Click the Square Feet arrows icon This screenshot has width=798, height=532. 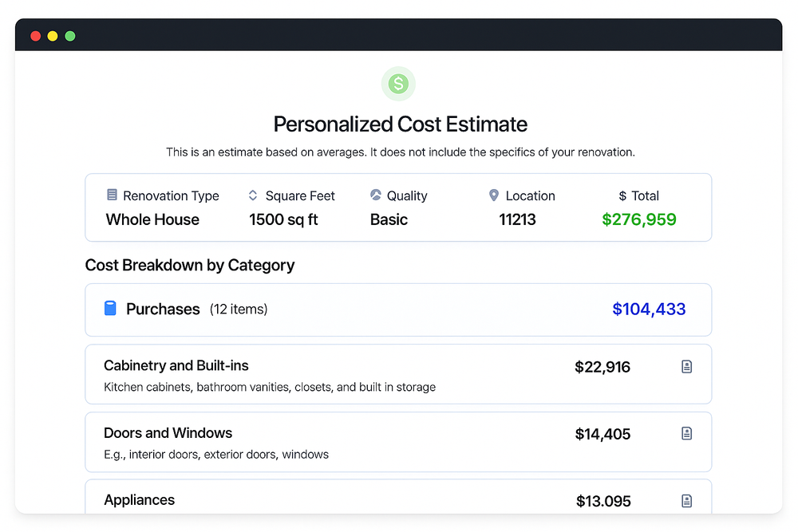(x=253, y=195)
